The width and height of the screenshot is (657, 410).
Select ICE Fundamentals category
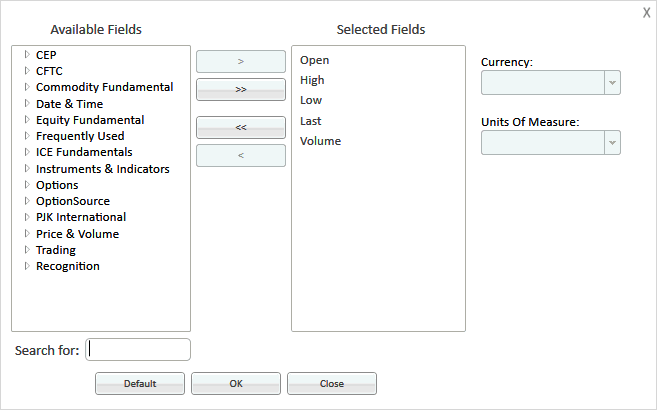coord(84,152)
